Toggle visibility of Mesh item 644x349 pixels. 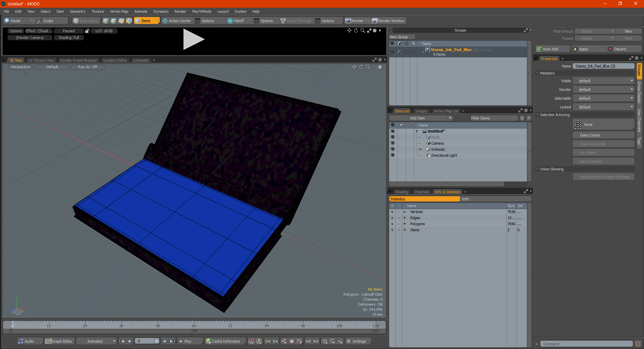392,137
